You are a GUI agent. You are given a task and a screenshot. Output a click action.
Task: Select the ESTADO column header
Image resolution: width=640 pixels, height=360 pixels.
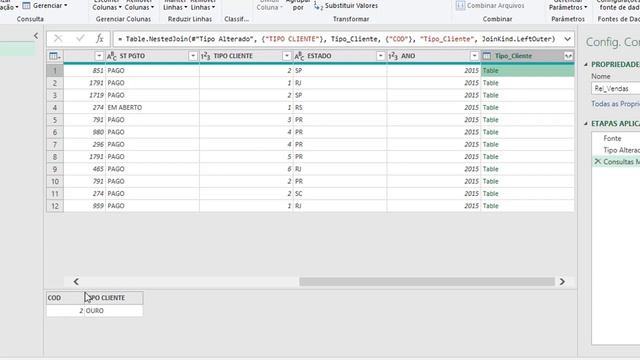[x=319, y=56]
